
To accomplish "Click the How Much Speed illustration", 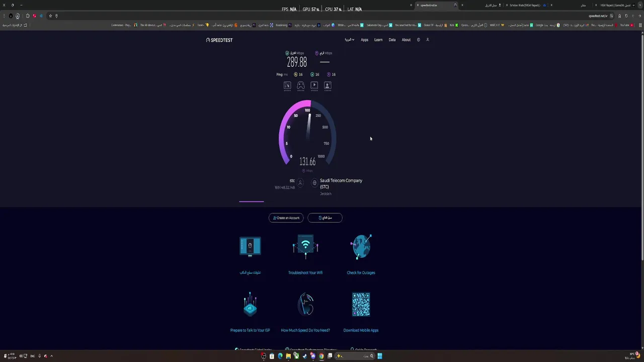I will click(305, 304).
